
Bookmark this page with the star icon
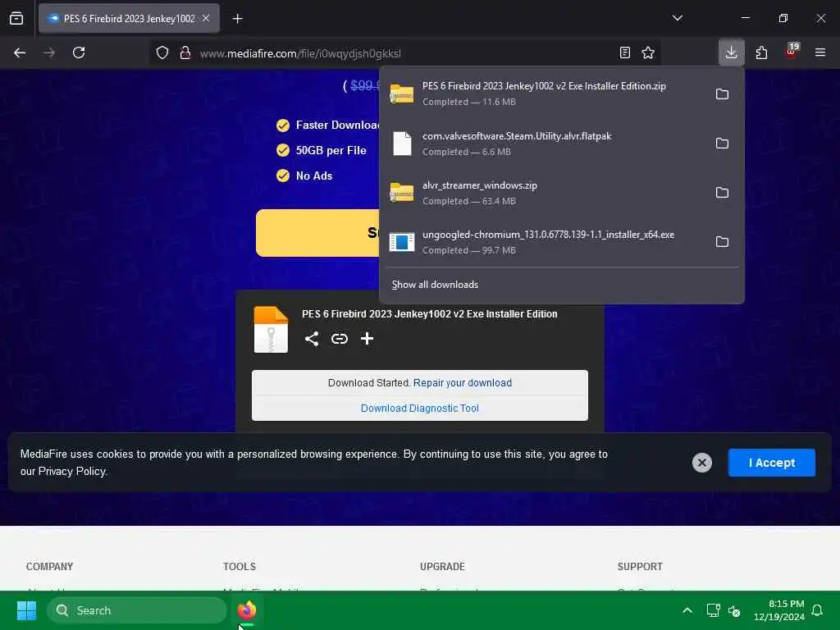tap(648, 52)
